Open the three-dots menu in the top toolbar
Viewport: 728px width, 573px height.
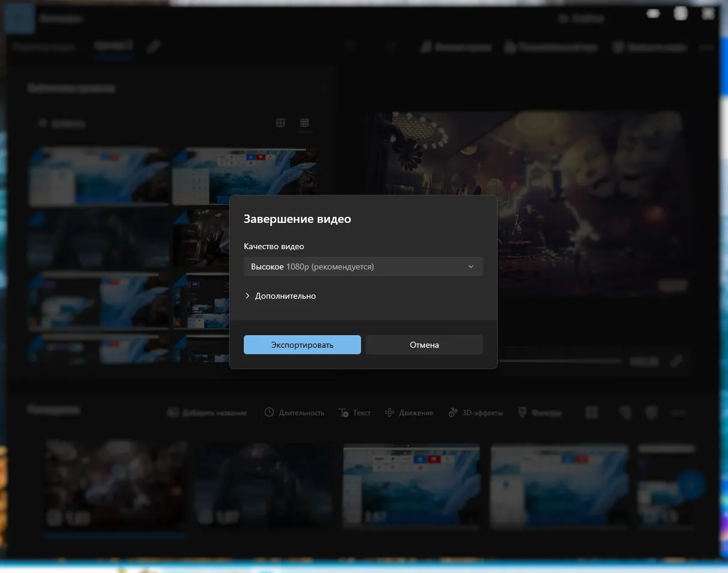click(x=706, y=47)
